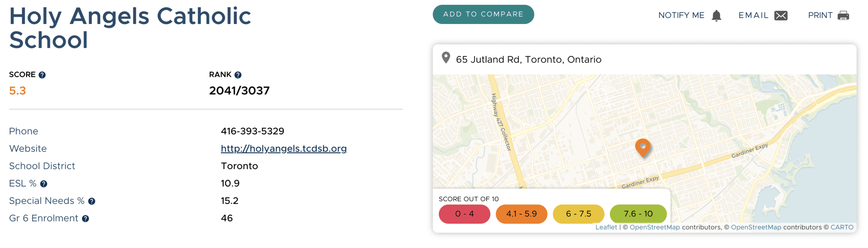
Task: Select the green 7.6 - 10 score swatch
Action: coord(638,214)
